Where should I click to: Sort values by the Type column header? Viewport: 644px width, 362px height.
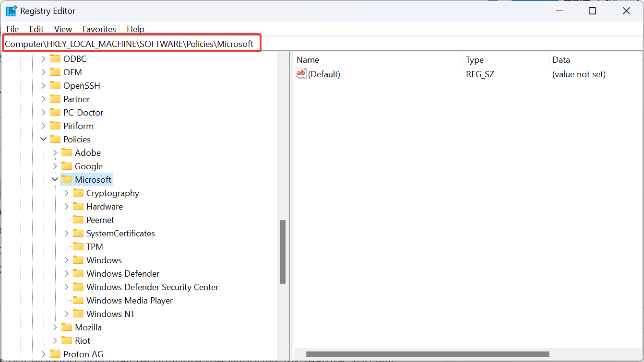click(506, 60)
